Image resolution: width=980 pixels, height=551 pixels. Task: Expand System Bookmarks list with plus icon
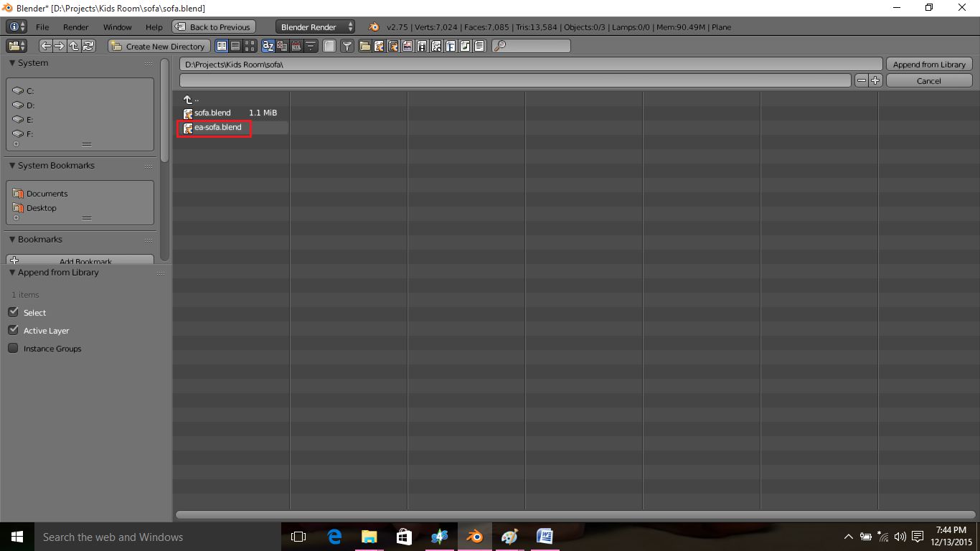(x=17, y=218)
